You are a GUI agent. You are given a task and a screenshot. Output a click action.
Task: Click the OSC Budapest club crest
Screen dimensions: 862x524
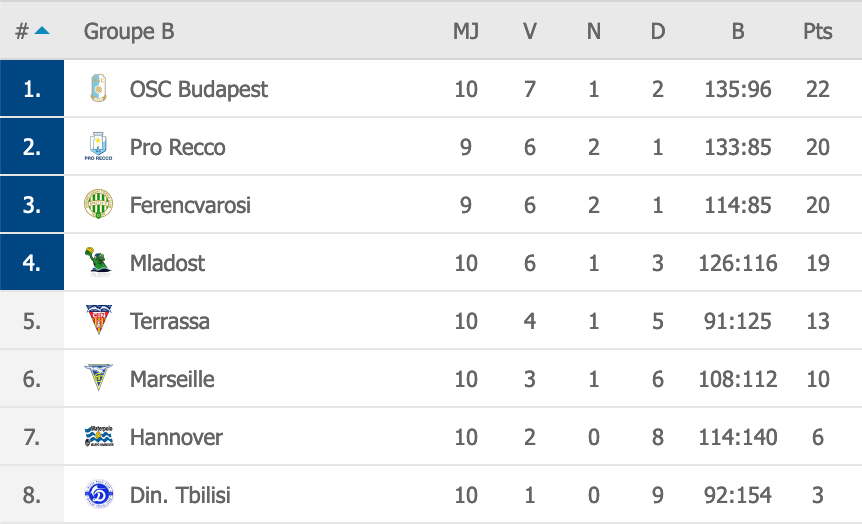point(98,89)
